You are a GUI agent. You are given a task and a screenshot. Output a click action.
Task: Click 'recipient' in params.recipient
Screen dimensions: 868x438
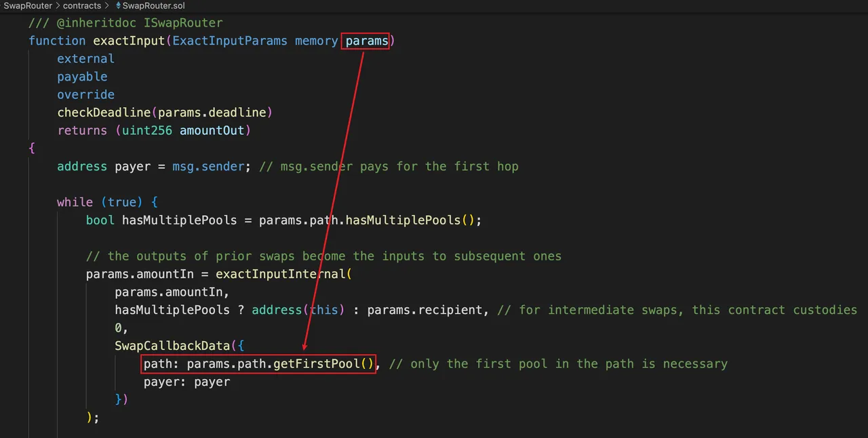click(x=450, y=310)
